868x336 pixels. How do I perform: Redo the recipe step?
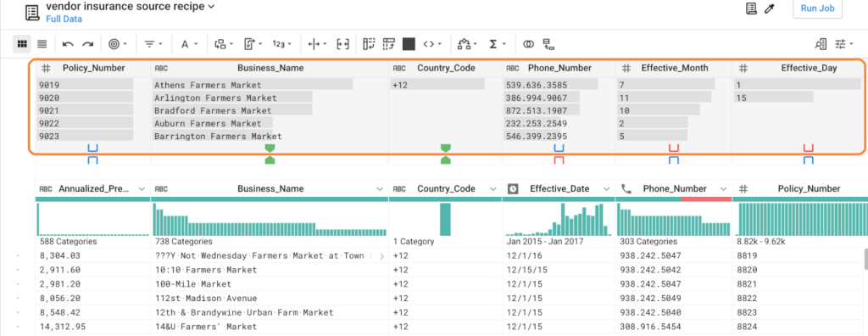[x=87, y=44]
